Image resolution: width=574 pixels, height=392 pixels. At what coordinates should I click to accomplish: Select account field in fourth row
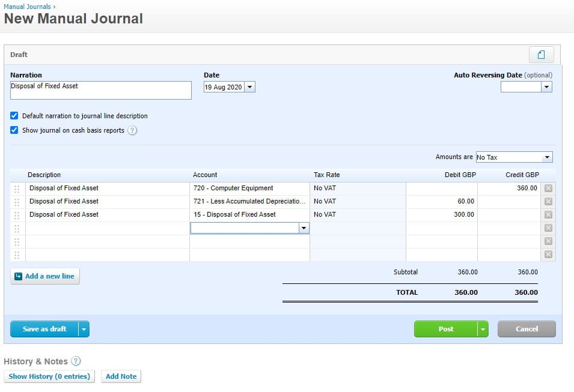pos(245,228)
